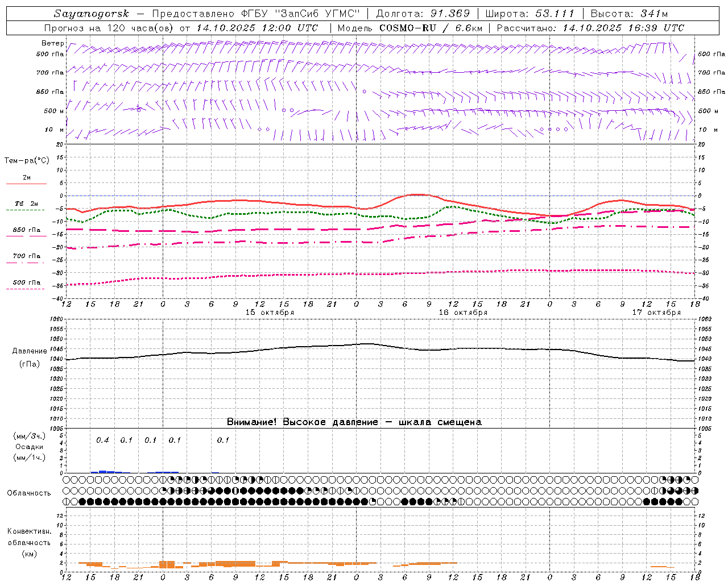Click the Рассчитано: 14.10.2025 16:39 UTC timestamp
This screenshot has height=582, width=728.
(x=590, y=28)
